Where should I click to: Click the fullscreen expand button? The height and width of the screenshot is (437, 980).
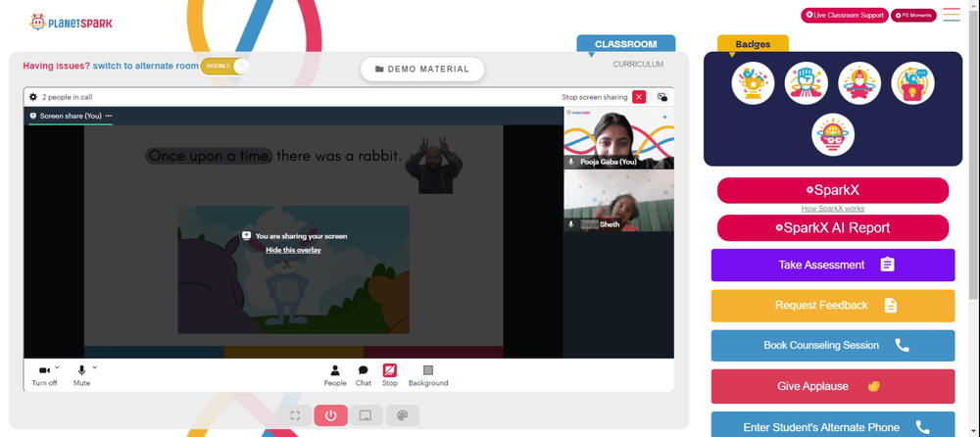click(x=295, y=415)
